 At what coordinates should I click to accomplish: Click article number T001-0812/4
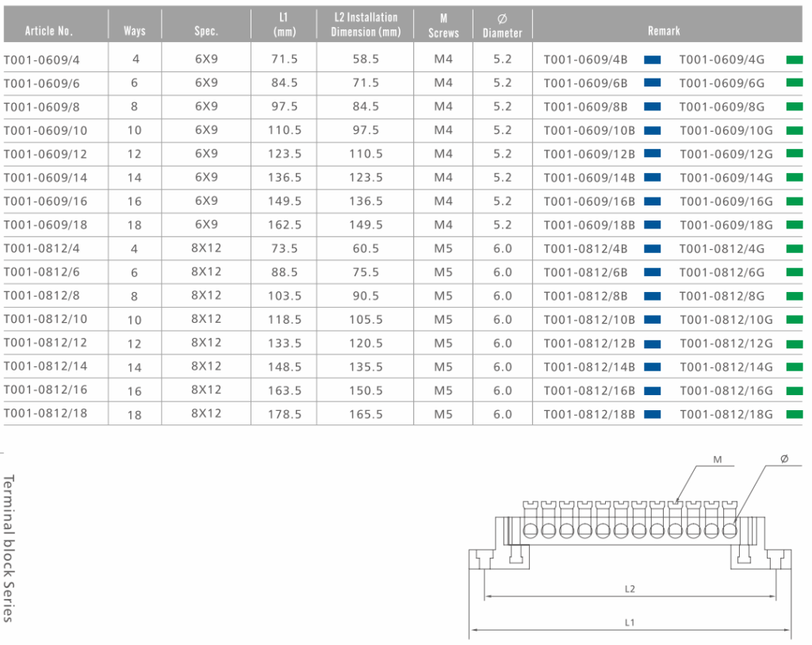click(42, 248)
